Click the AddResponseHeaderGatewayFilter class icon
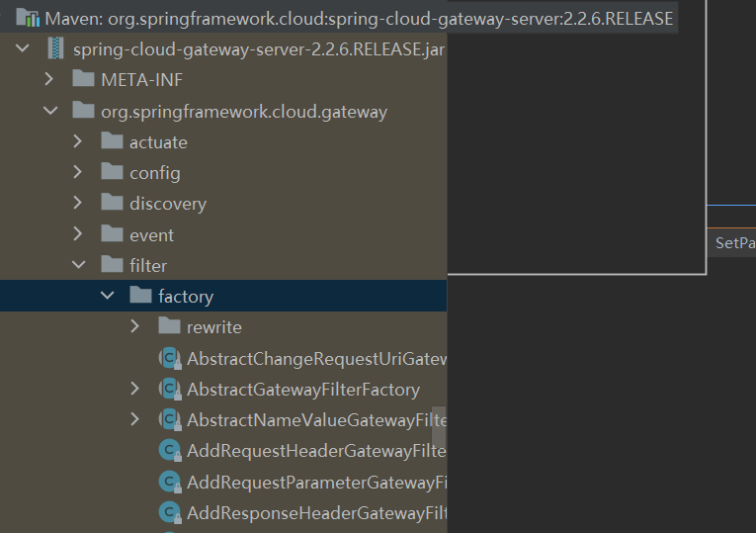The width and height of the screenshot is (756, 533). point(170,513)
